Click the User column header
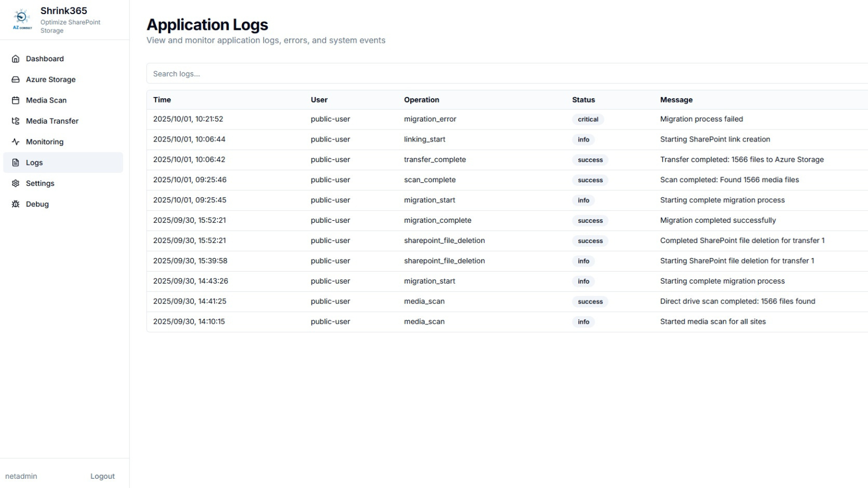Viewport: 868px width, 488px height. [x=319, y=100]
